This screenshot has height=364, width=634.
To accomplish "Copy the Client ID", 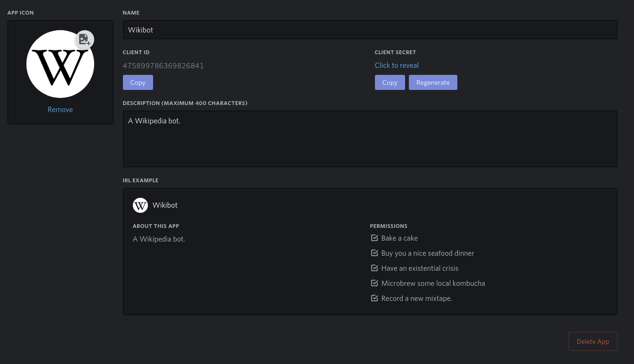I will click(x=138, y=82).
